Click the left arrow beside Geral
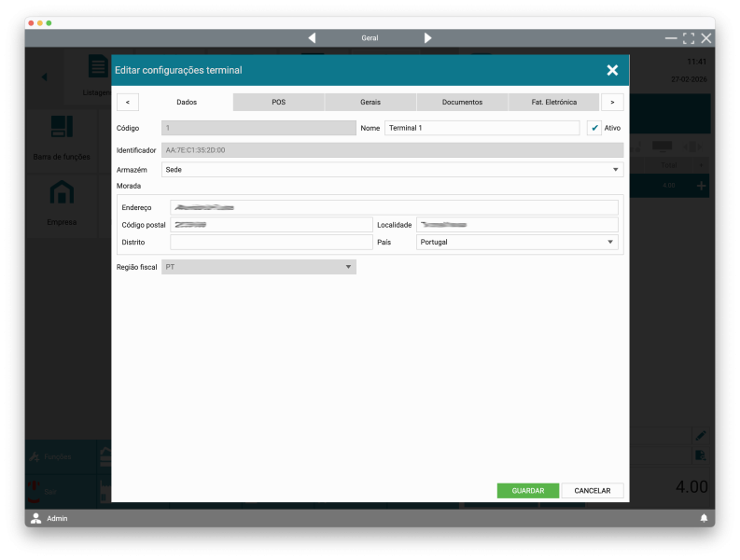 point(312,38)
